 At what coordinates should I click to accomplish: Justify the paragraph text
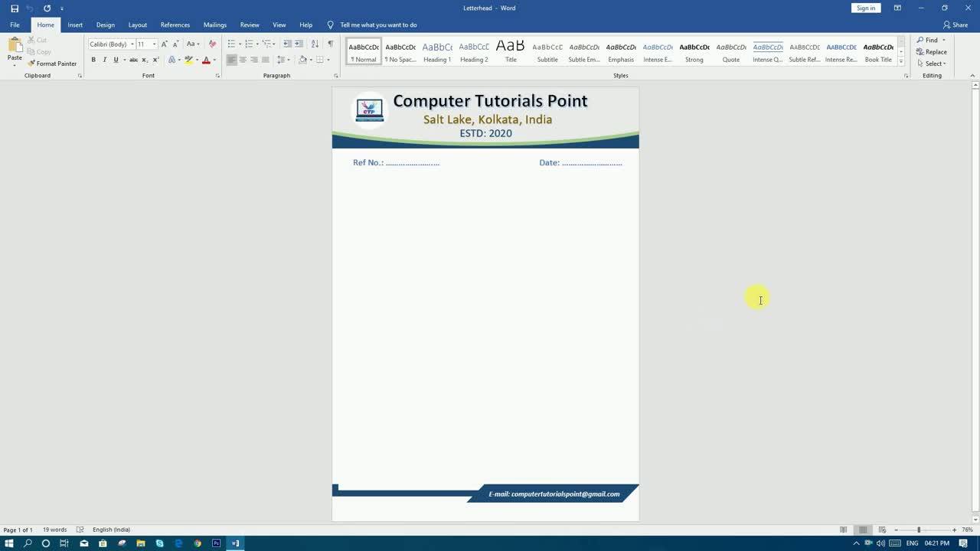click(x=266, y=60)
